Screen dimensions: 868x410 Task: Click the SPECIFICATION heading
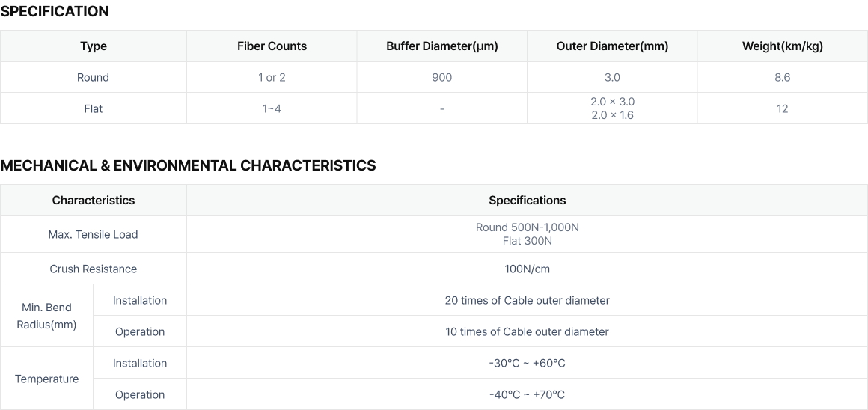(54, 12)
